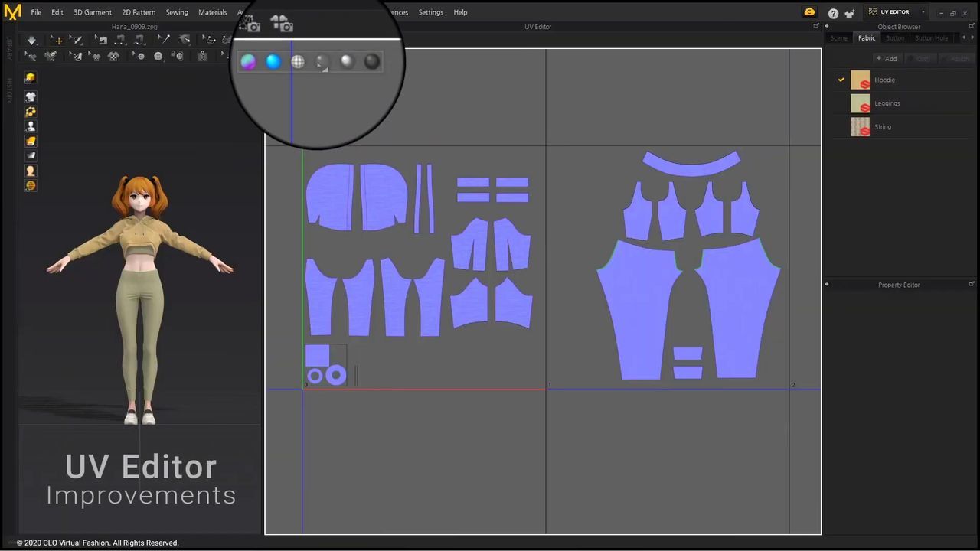Click the garment snapshot camera icon
Viewport: 980px width, 551px height.
pos(282,24)
